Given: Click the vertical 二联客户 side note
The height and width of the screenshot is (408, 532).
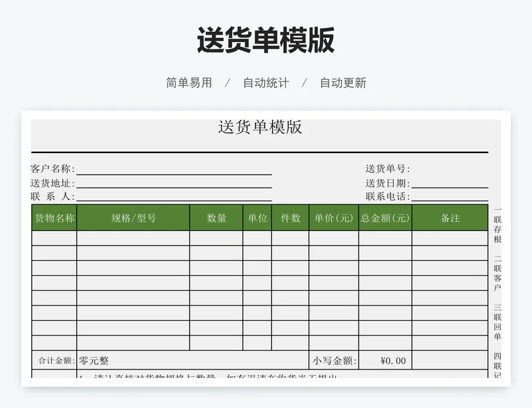Looking at the screenshot, I should pyautogui.click(x=497, y=273).
